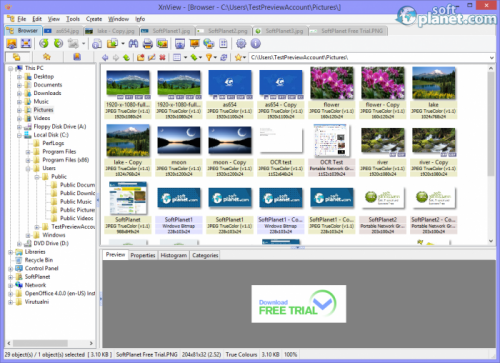500x363 pixels.
Task: Select Public Music in the folder tree
Action: point(76,202)
